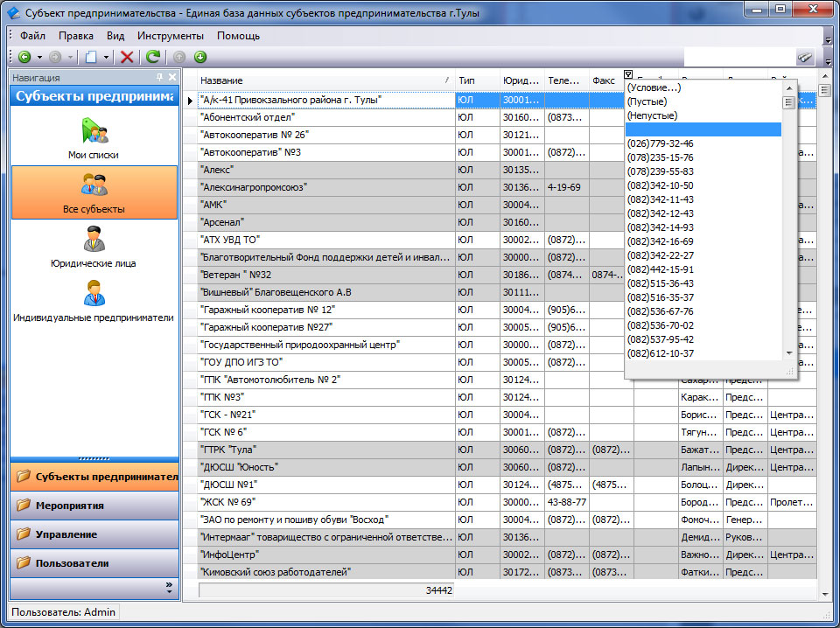Open the Мои списки navigation item
The width and height of the screenshot is (840, 628).
(94, 138)
